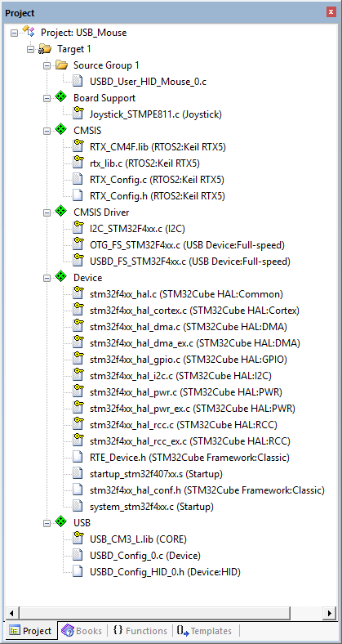Collapse the CMSIS group
342x644 pixels.
[47, 131]
